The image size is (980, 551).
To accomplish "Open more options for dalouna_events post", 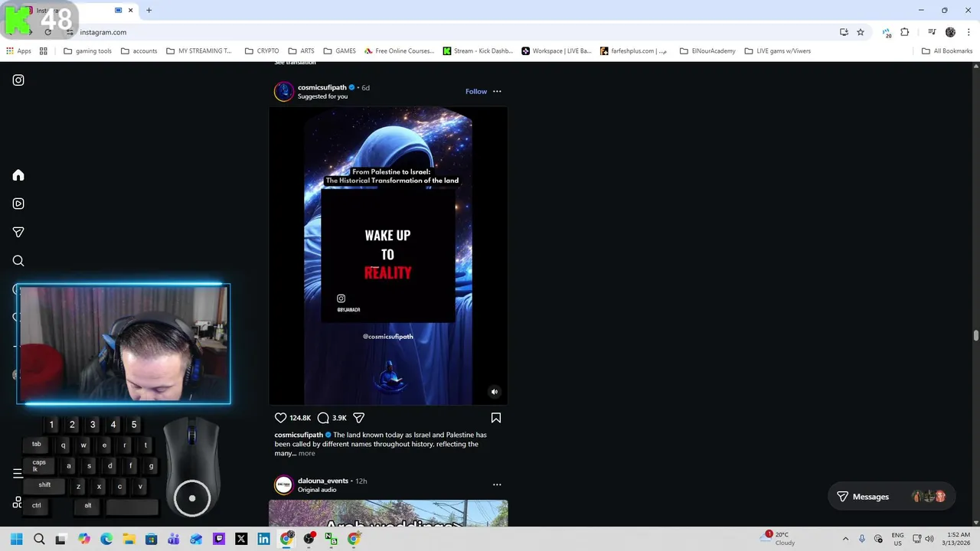I will 497,484.
